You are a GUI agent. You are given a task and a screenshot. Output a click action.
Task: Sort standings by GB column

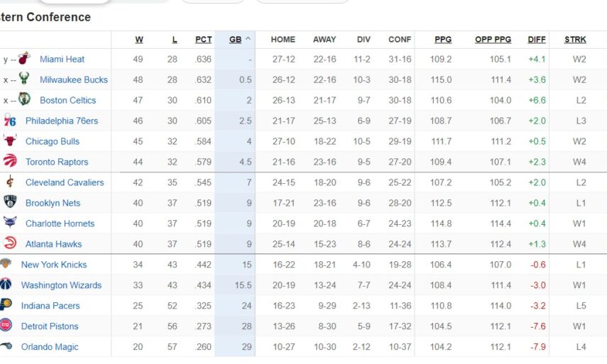click(x=235, y=40)
